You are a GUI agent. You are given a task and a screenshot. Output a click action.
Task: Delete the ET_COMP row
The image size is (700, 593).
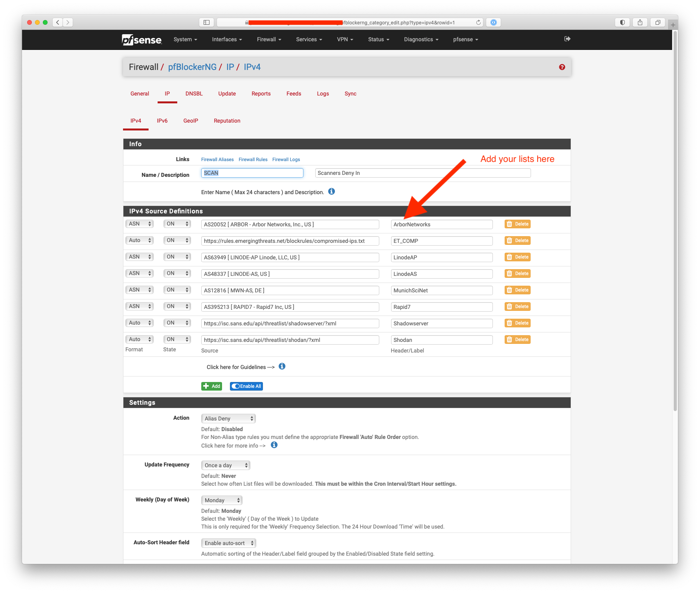click(x=518, y=241)
